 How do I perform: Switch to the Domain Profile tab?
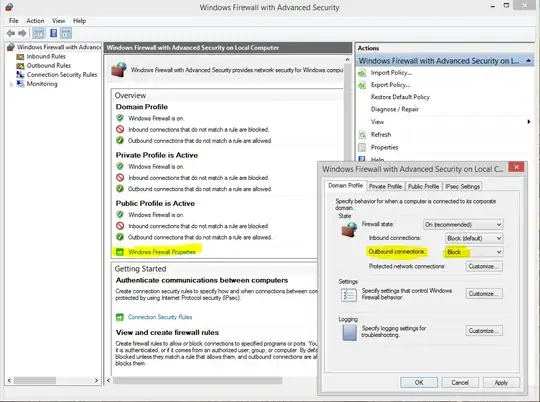(x=345, y=186)
